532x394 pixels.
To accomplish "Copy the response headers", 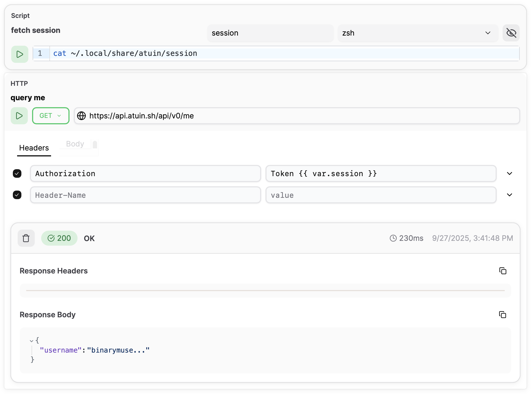I will coord(503,271).
